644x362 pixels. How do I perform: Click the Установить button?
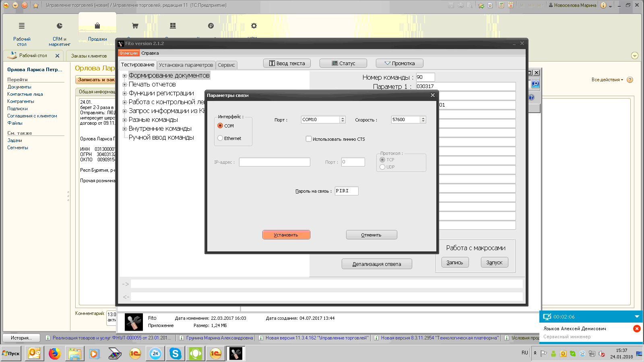click(286, 235)
